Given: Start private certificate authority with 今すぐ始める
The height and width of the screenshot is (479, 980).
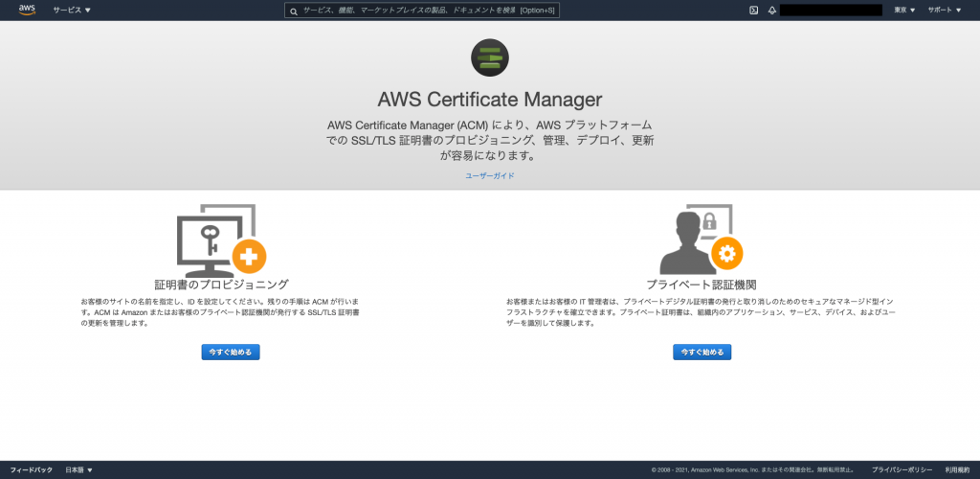Looking at the screenshot, I should pos(702,352).
